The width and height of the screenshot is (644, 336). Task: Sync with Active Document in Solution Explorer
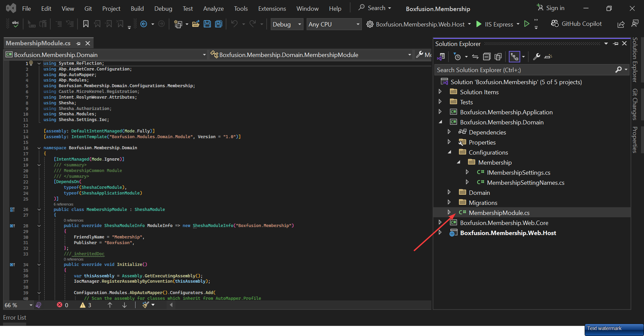[x=475, y=57]
